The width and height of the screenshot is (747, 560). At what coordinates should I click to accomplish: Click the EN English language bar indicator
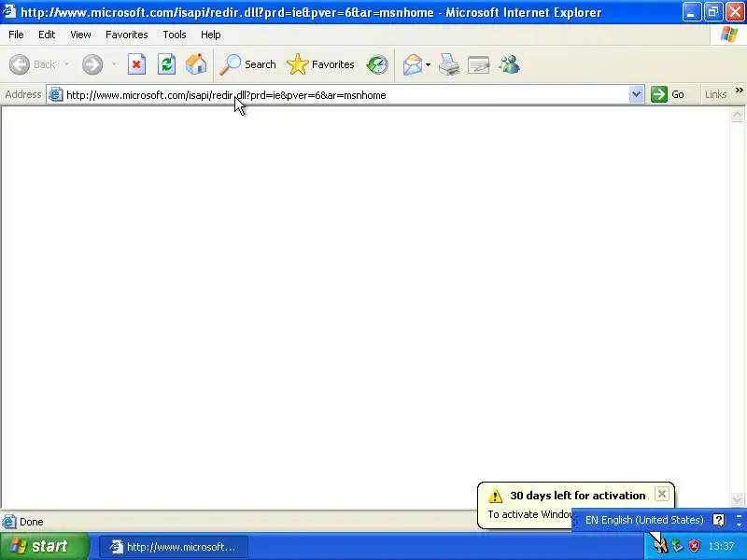644,520
